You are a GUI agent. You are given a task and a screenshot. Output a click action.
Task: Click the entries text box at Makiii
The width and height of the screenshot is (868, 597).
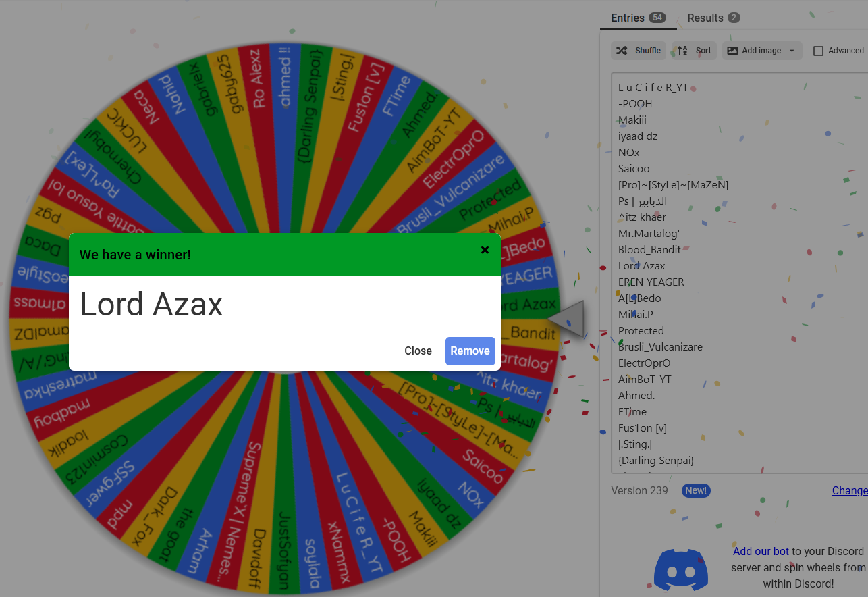pos(632,120)
